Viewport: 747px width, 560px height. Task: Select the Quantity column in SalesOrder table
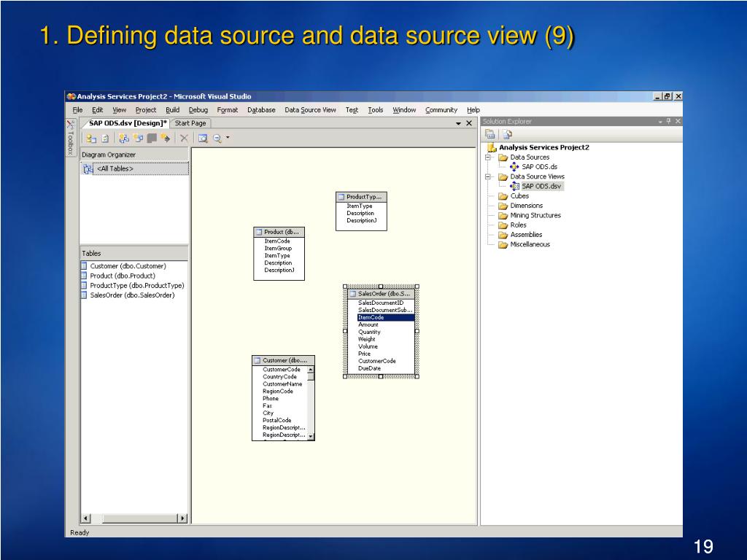tap(369, 332)
